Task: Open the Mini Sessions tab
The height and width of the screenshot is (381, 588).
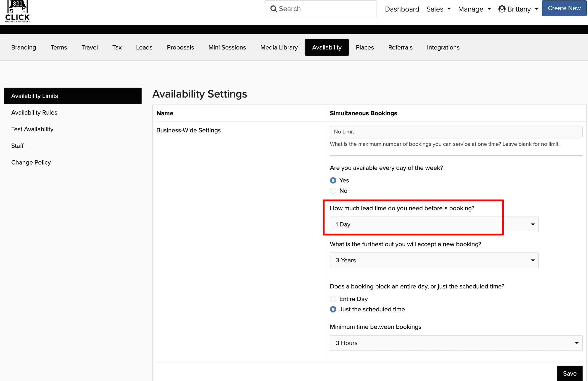Action: pos(227,47)
